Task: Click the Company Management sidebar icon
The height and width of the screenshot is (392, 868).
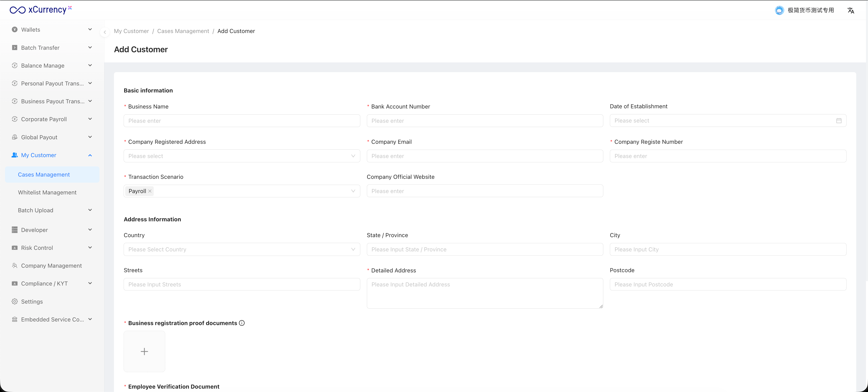Action: click(x=14, y=266)
